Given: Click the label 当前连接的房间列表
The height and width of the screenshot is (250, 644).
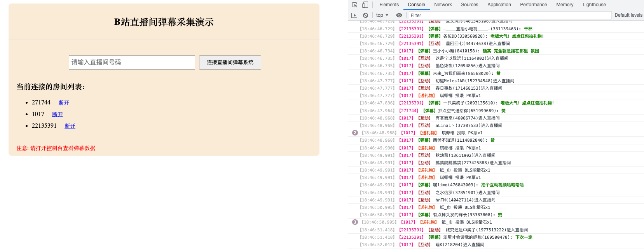Looking at the screenshot, I should [51, 87].
